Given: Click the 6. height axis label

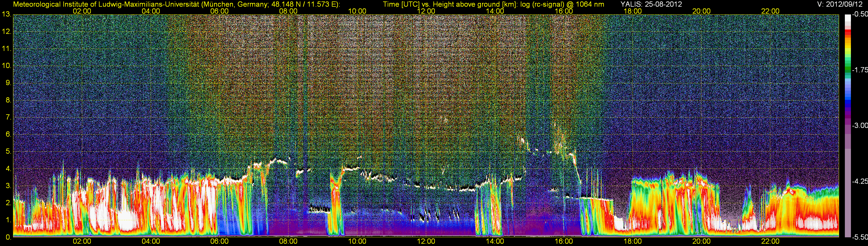Looking at the screenshot, I should coord(8,135).
